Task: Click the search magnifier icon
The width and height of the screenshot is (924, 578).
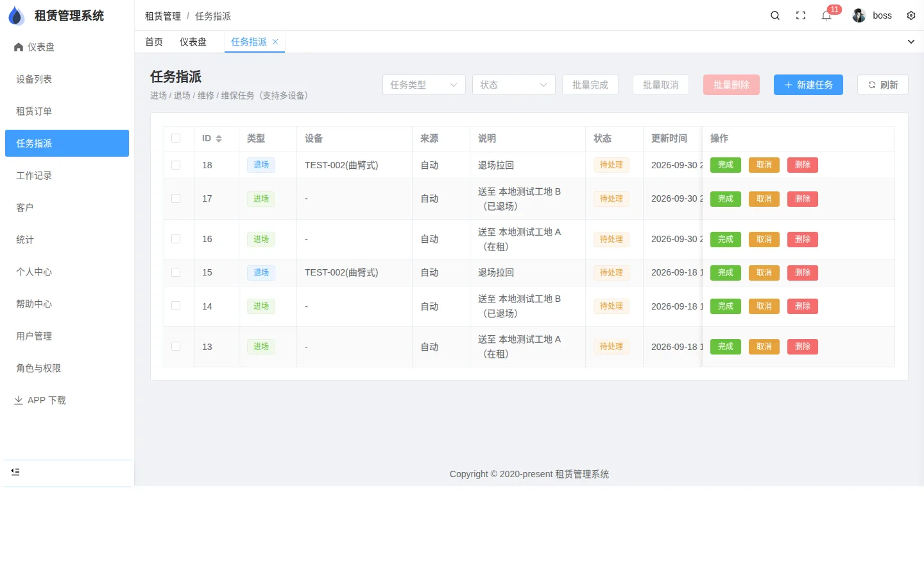Action: point(775,15)
